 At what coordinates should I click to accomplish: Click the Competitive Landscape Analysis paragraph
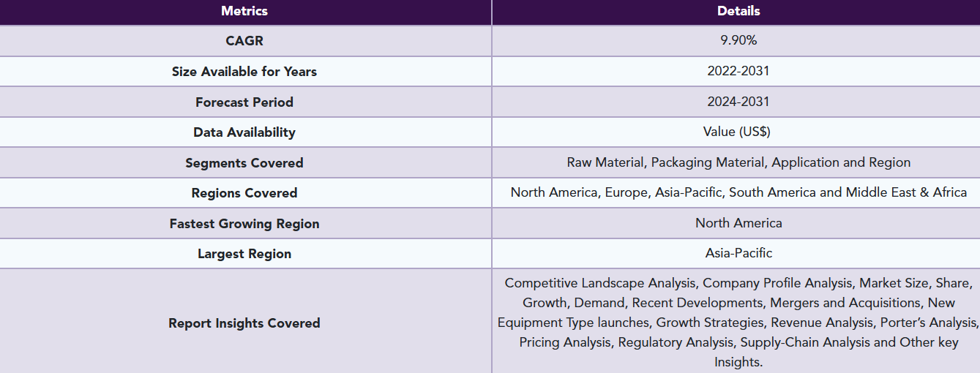coord(738,322)
